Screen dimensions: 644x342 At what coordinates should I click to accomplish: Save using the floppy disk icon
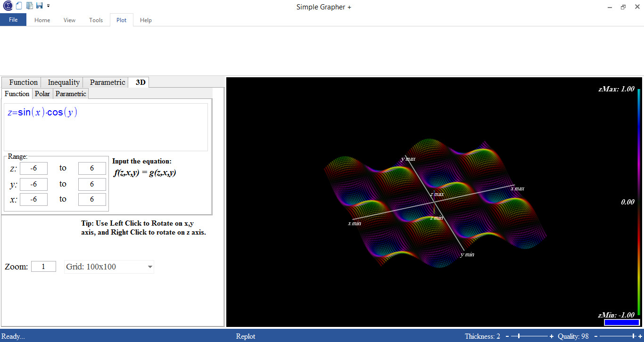(x=40, y=6)
